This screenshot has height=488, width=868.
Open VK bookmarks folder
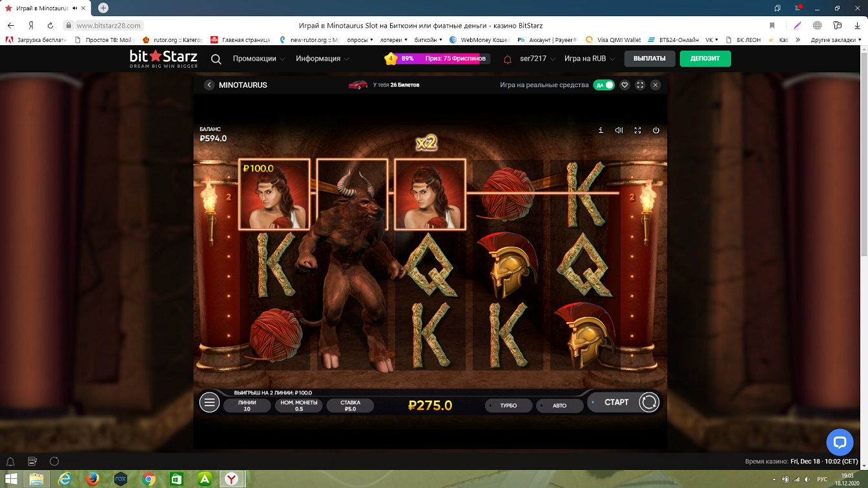point(712,39)
